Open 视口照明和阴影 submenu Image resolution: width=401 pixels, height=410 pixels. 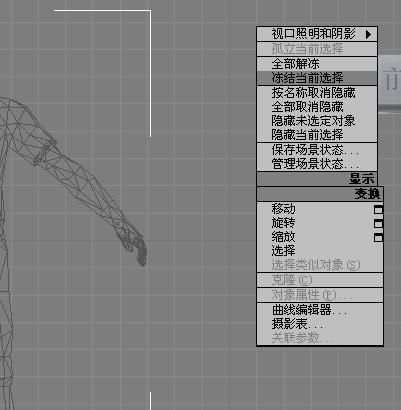(x=317, y=34)
